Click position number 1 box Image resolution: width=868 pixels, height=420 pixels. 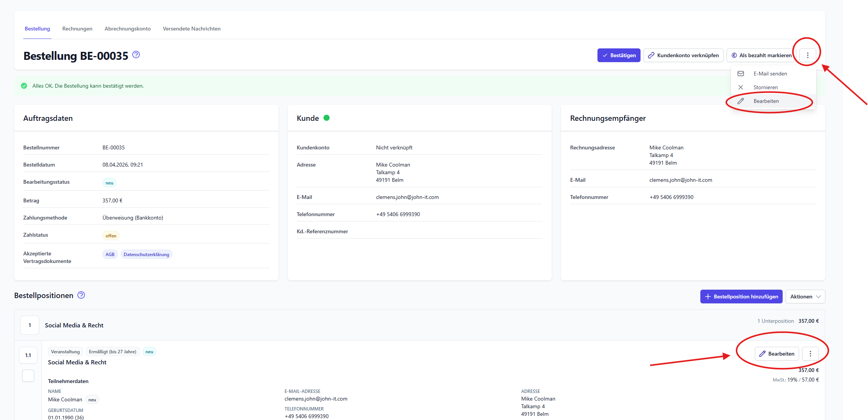(x=30, y=325)
